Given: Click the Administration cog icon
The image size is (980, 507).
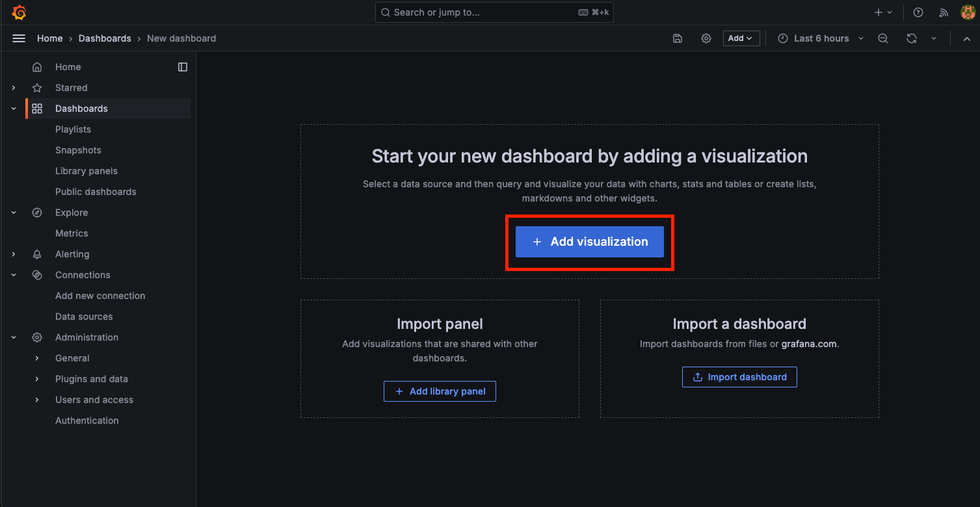Looking at the screenshot, I should [37, 337].
